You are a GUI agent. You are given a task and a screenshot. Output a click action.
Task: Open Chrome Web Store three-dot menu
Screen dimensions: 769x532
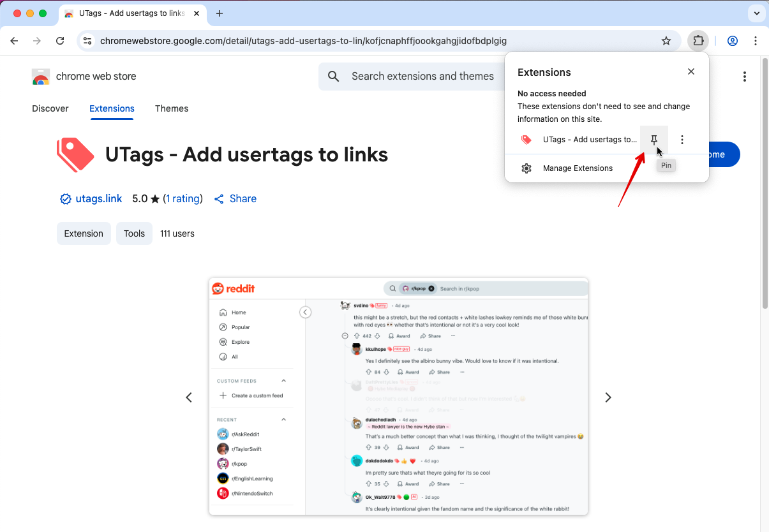tap(744, 77)
